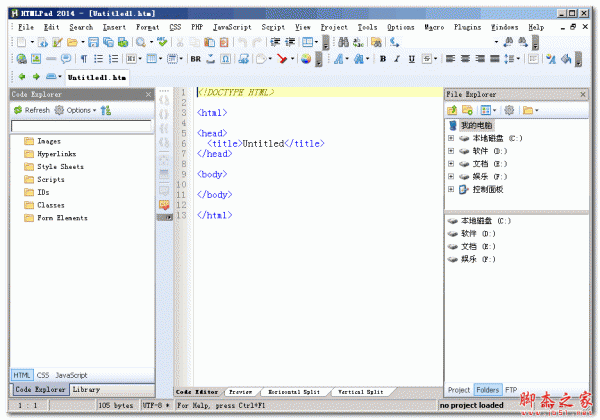
Task: Click the sort icon in Code Explorer
Action: (106, 110)
